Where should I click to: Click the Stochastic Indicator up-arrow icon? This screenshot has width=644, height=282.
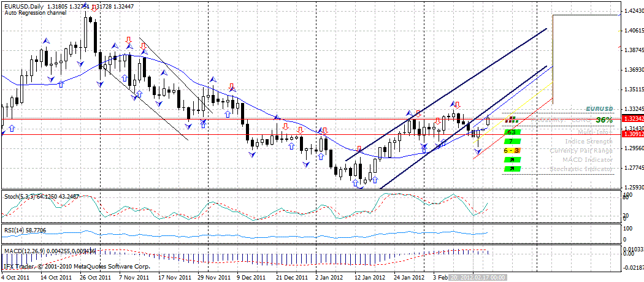pos(512,169)
